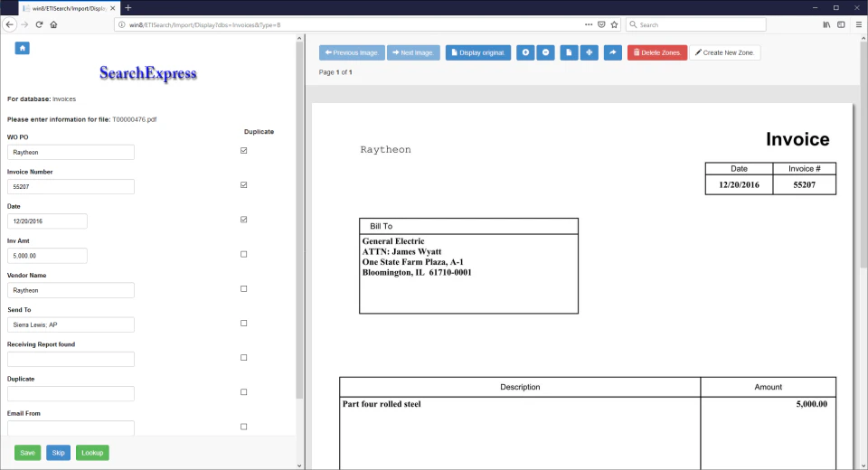
Task: Click the Vendor Name input field
Action: (x=71, y=290)
